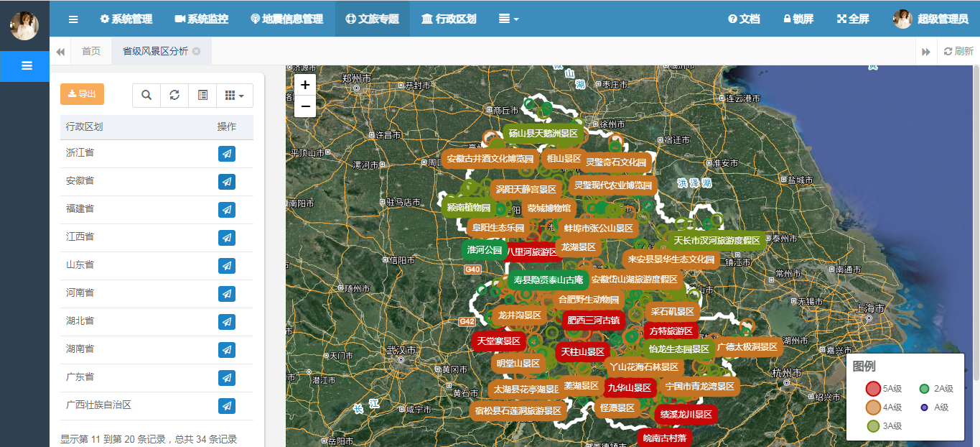Switch to 首页 tab
This screenshot has width=980, height=447.
point(91,52)
